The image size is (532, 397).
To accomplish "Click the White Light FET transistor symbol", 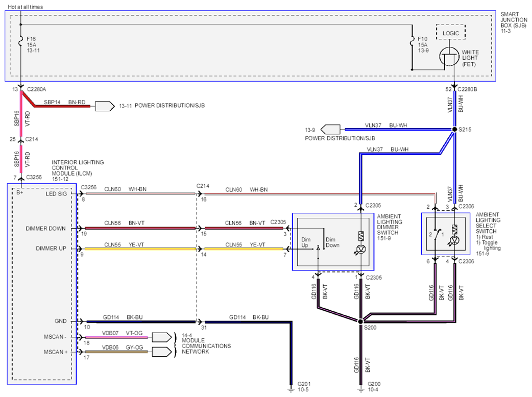I will click(449, 57).
